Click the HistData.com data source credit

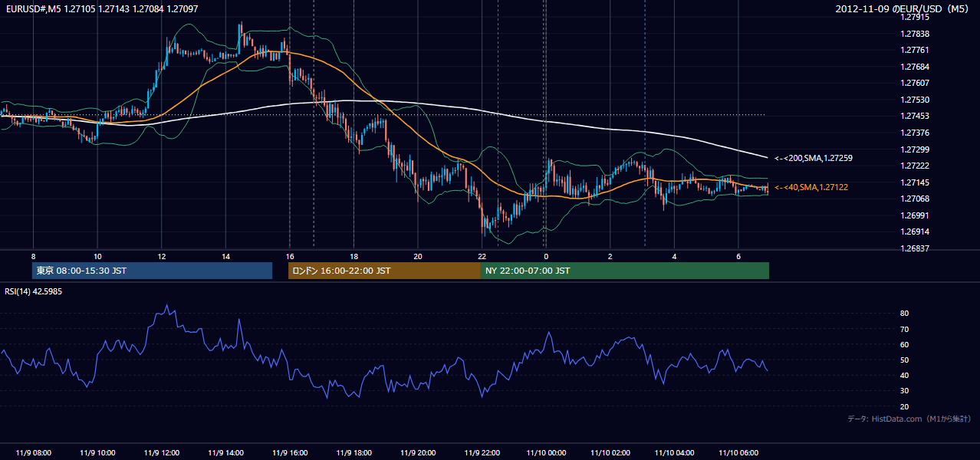tap(909, 419)
